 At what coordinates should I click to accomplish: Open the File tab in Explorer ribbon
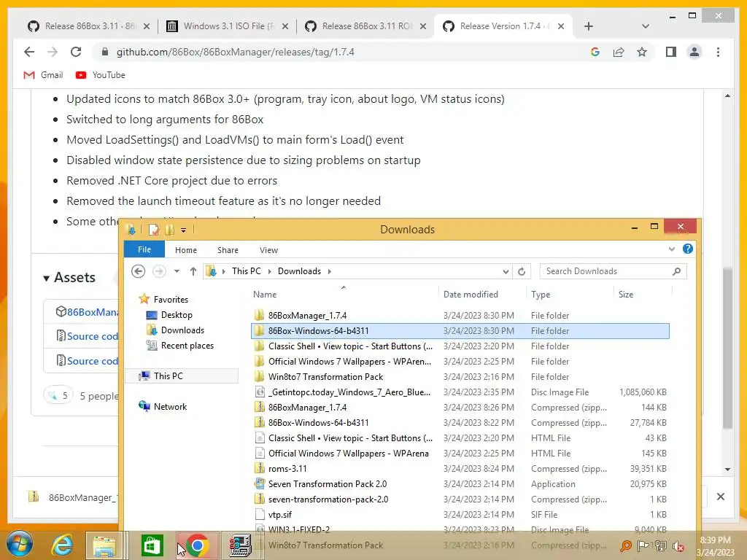[x=144, y=249]
